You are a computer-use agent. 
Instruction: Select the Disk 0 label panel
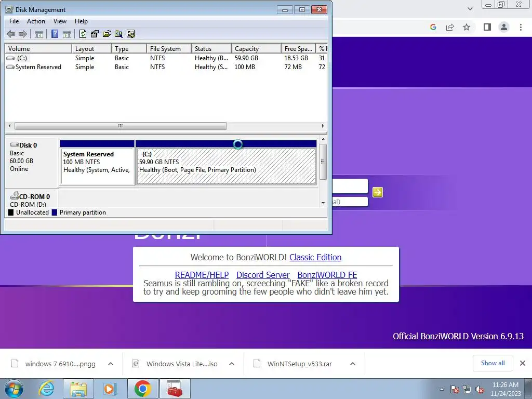click(32, 162)
